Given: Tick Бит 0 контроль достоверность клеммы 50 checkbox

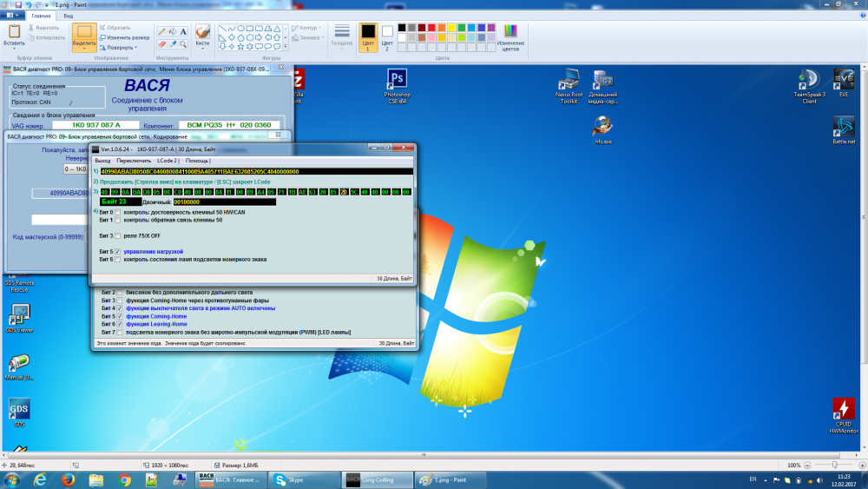Looking at the screenshot, I should coord(117,212).
